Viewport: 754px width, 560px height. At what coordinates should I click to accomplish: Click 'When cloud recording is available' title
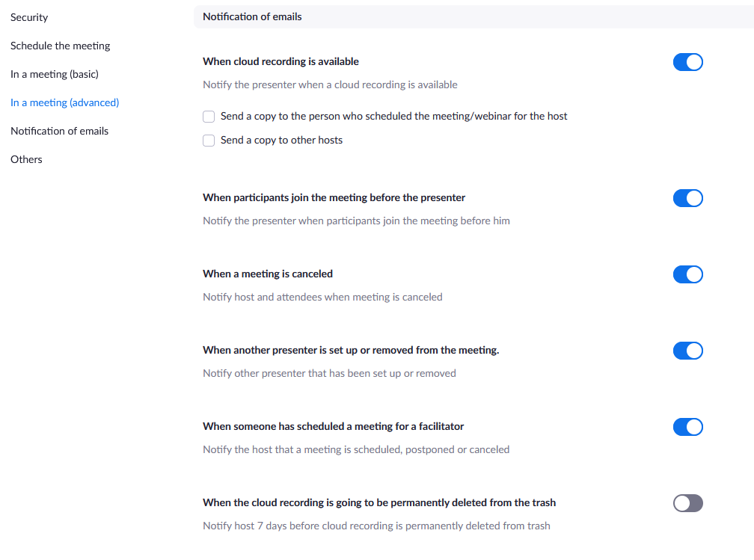pos(281,61)
